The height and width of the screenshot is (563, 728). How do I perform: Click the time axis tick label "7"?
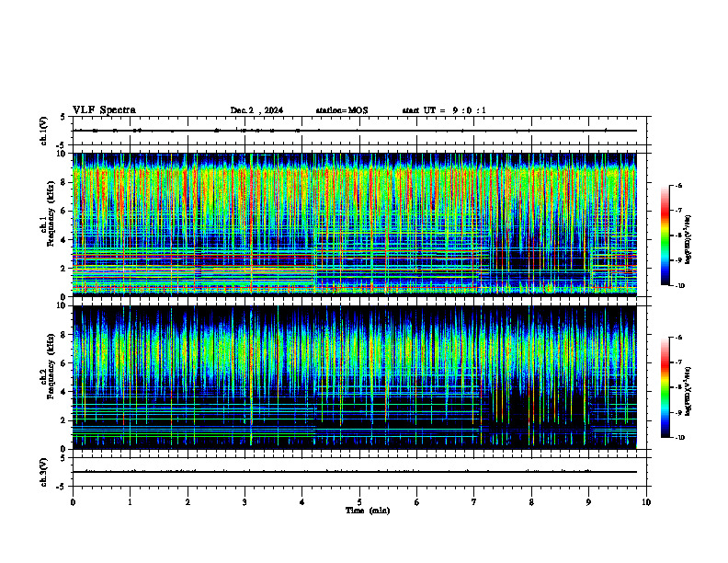[474, 502]
